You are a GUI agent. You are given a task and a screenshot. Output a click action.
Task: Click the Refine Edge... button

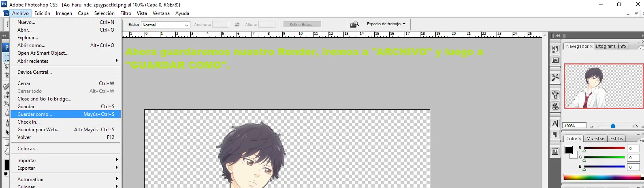(x=302, y=24)
